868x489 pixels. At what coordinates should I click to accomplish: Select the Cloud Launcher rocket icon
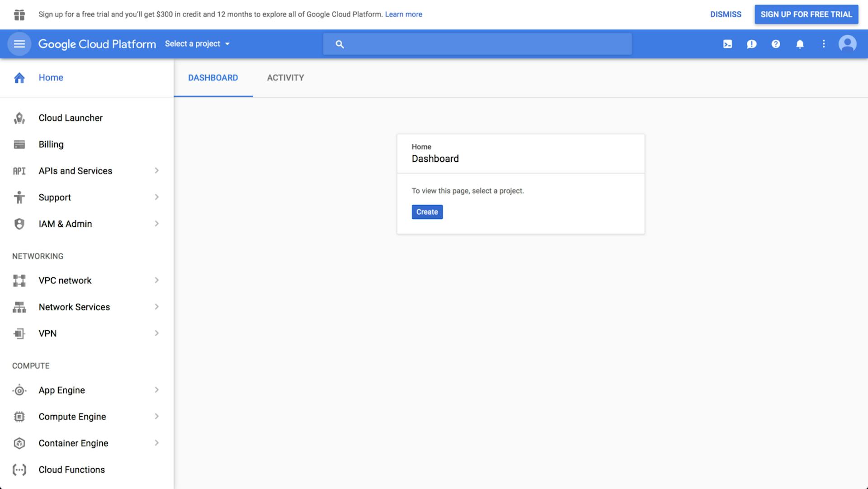19,118
